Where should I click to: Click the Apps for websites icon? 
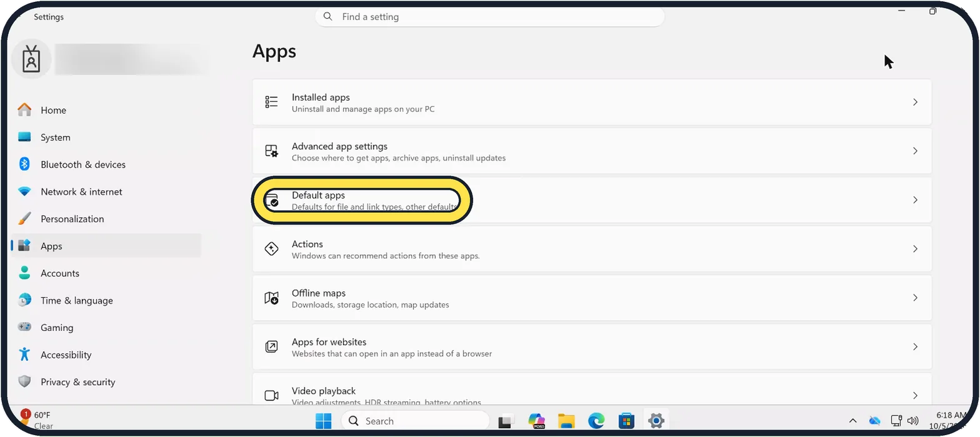point(271,346)
